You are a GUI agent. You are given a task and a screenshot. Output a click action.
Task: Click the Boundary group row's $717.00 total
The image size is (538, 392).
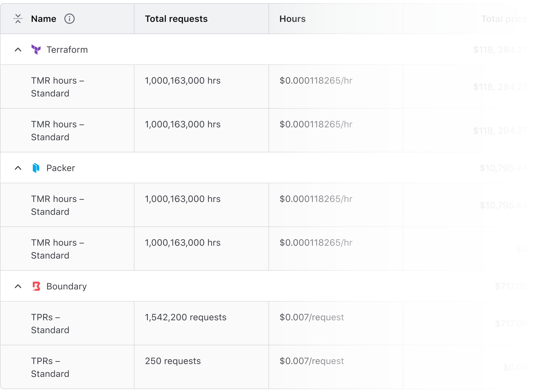(511, 287)
